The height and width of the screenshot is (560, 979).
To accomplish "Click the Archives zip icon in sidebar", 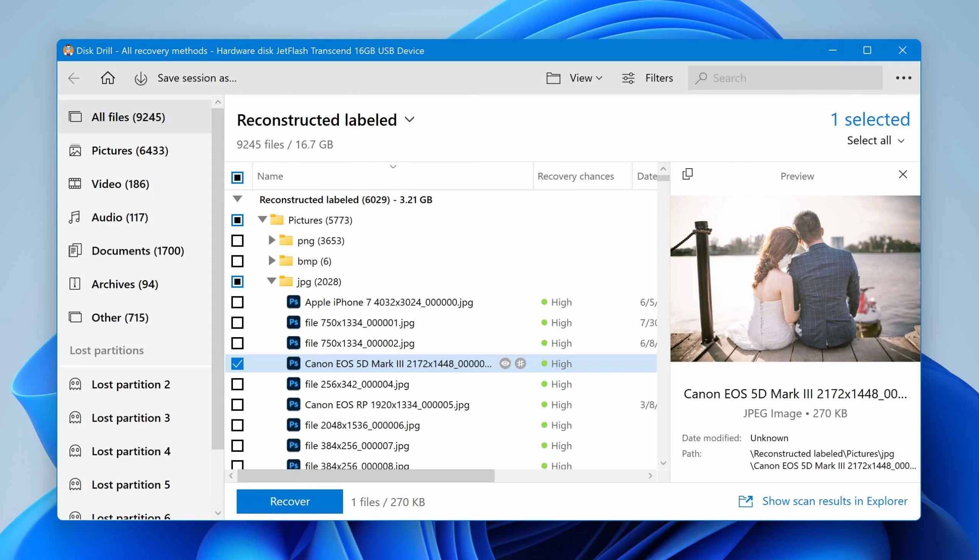I will [x=75, y=284].
